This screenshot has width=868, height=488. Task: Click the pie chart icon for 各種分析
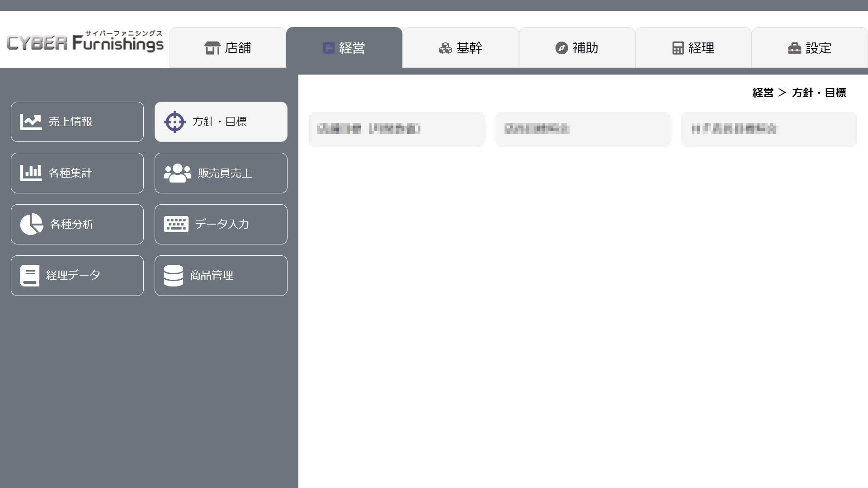coord(32,224)
